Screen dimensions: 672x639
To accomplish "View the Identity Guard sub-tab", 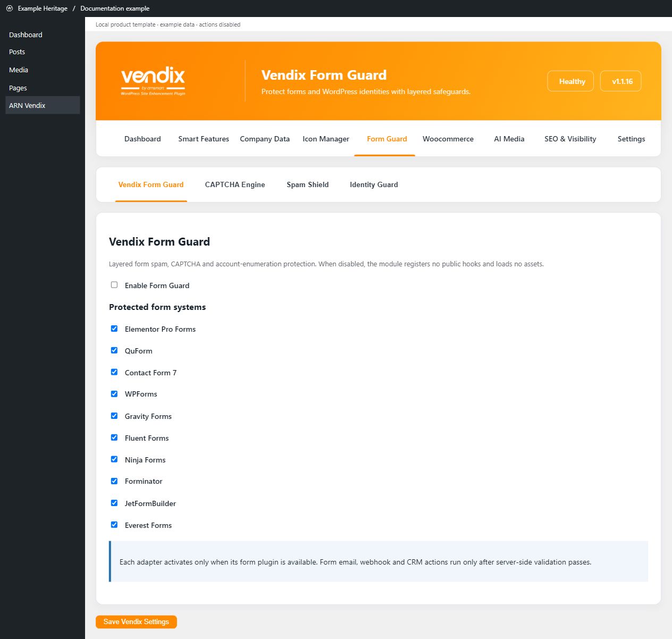I will 374,184.
